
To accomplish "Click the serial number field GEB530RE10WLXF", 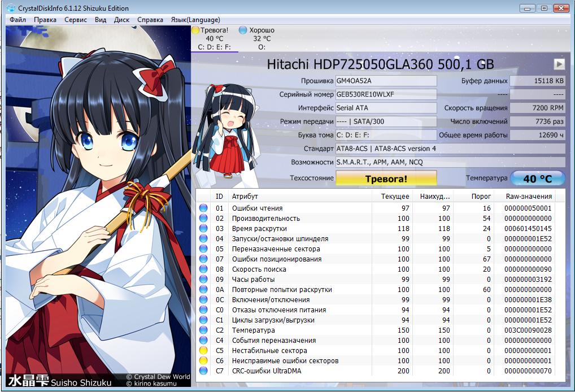I will (x=386, y=94).
